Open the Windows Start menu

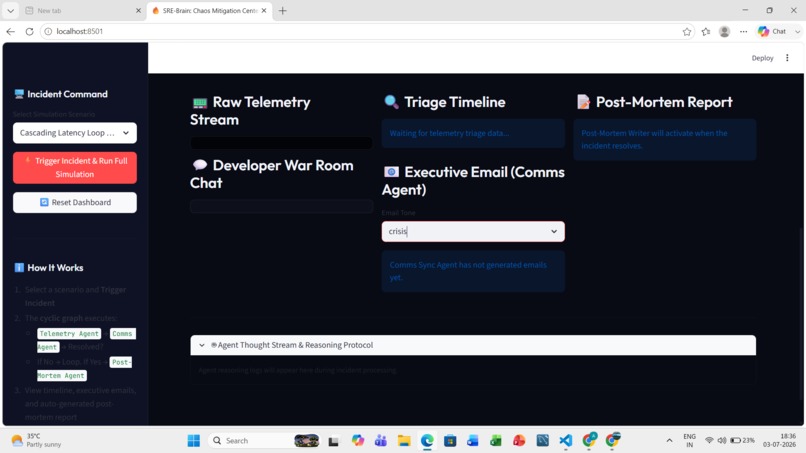pyautogui.click(x=194, y=441)
